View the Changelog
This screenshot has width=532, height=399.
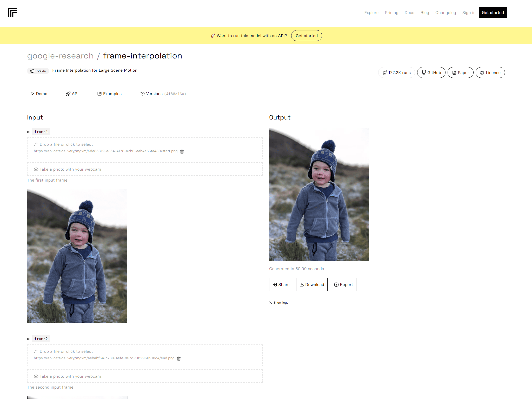pyautogui.click(x=445, y=12)
